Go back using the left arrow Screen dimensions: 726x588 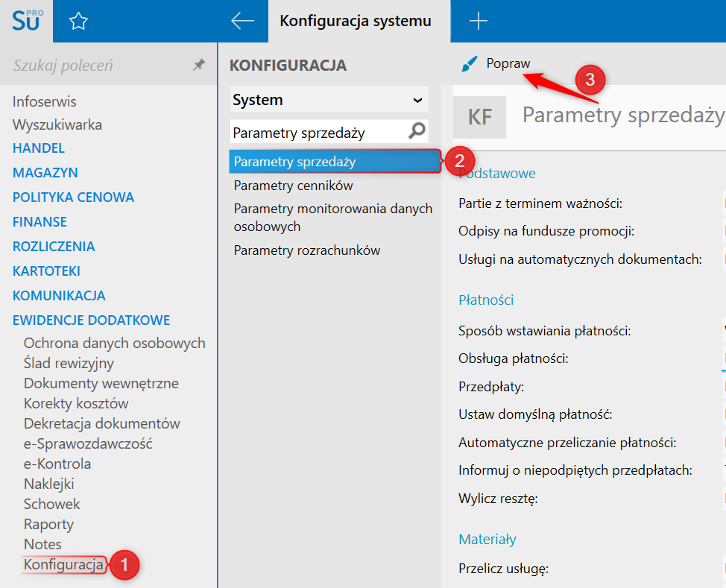click(x=243, y=21)
